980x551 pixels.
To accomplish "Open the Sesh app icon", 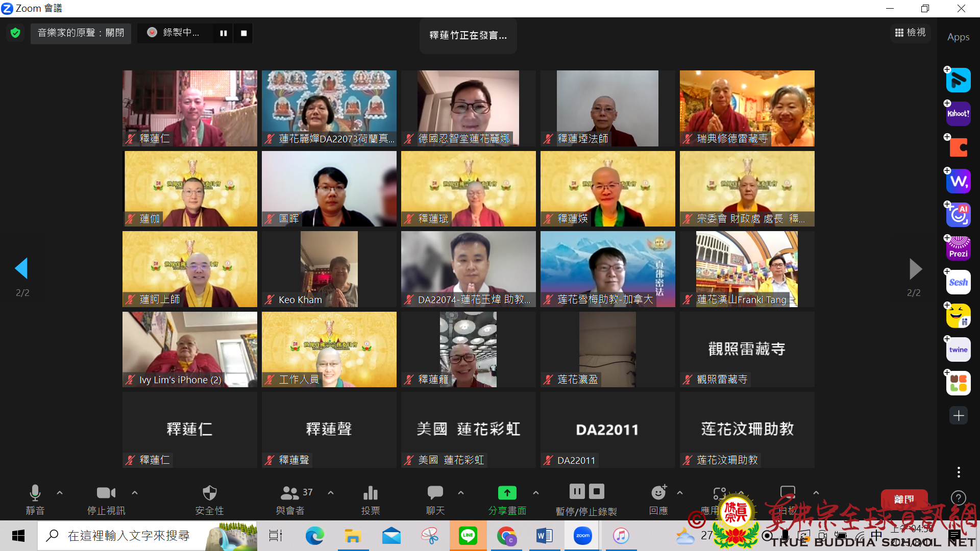I will (958, 282).
